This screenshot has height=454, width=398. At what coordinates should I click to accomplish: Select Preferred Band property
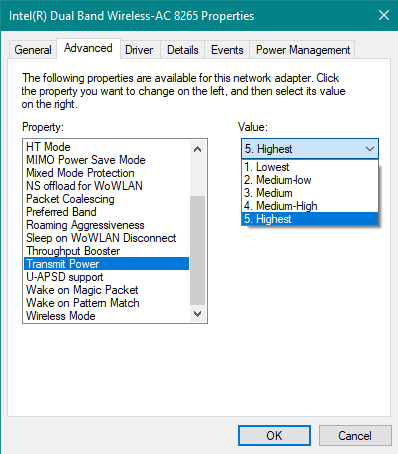coord(106,212)
